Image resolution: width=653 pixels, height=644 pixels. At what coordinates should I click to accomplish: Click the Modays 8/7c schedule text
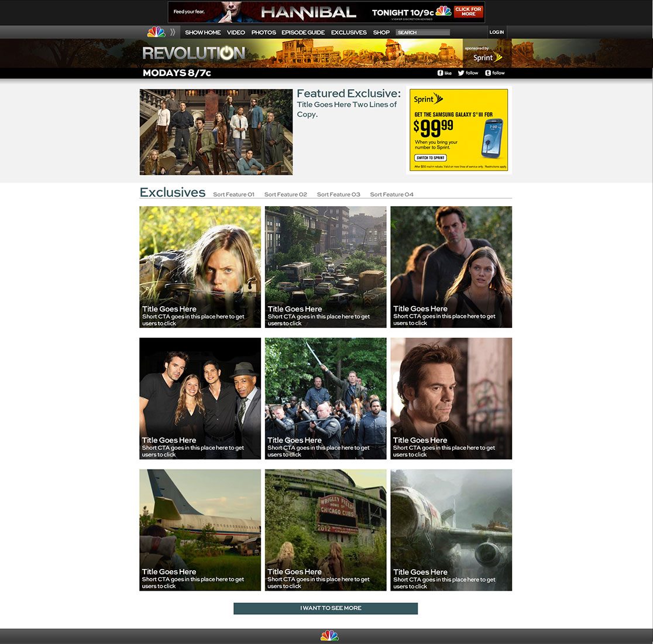177,73
